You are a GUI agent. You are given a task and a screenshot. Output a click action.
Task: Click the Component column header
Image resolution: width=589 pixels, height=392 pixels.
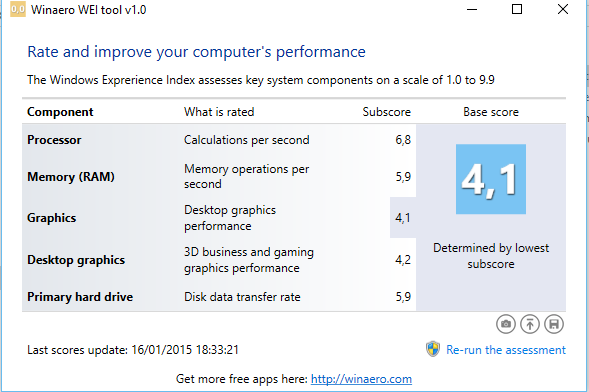60,112
